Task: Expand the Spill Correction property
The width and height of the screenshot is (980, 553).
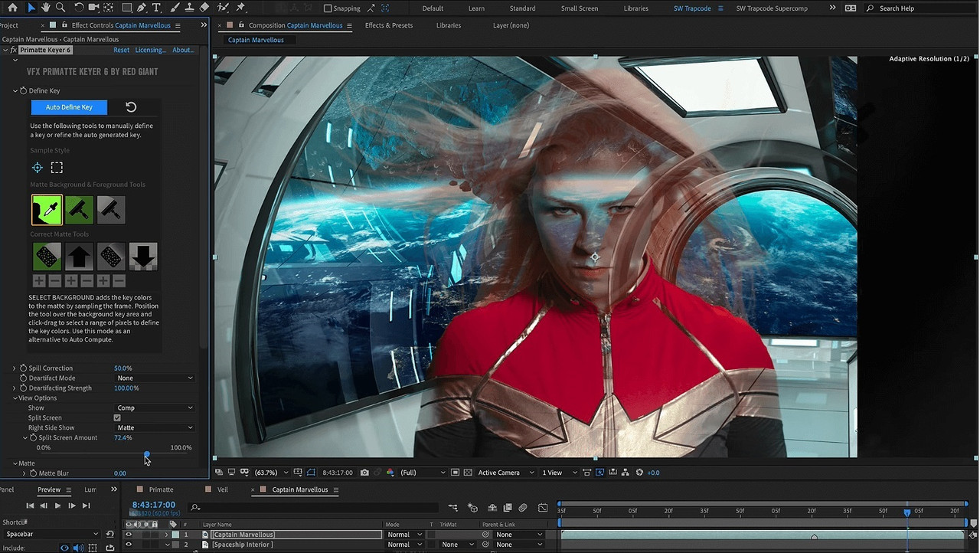Action: [14, 368]
